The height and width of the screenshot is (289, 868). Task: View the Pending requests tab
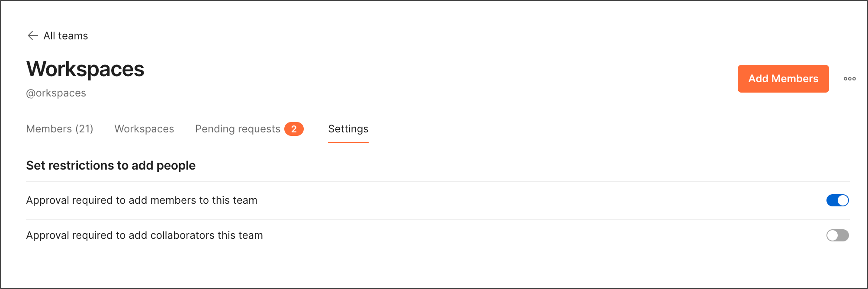237,128
